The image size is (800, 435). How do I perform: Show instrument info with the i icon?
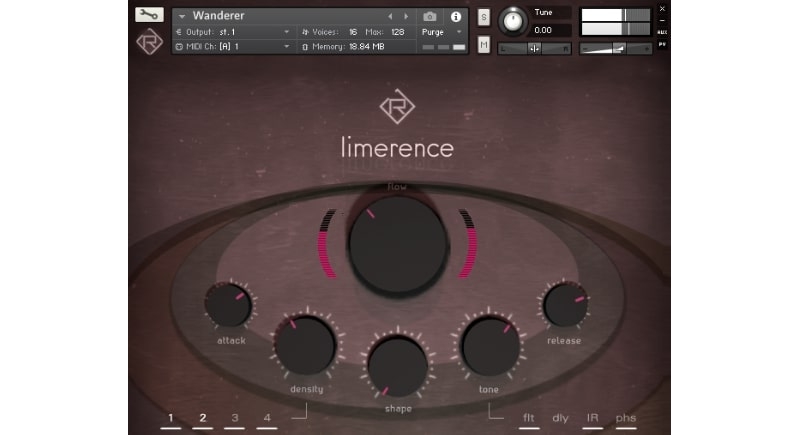point(456,17)
